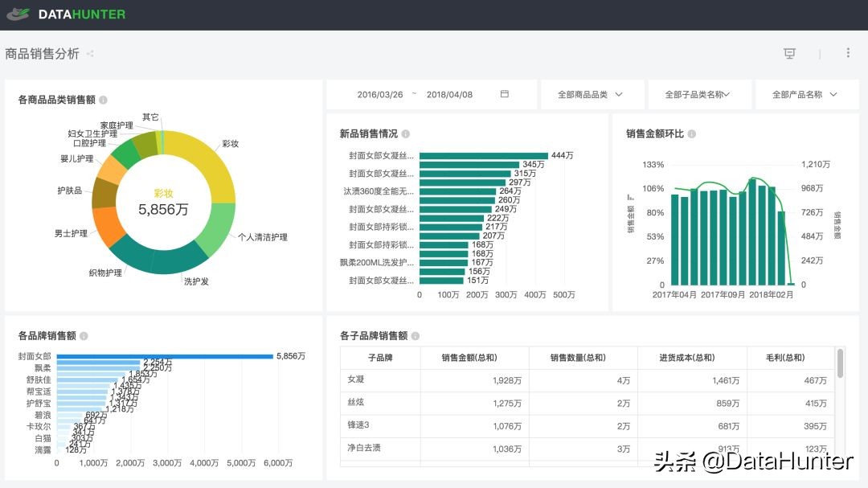Click info icon next to 各品牌销售额
This screenshot has width=868, height=488.
(84, 336)
